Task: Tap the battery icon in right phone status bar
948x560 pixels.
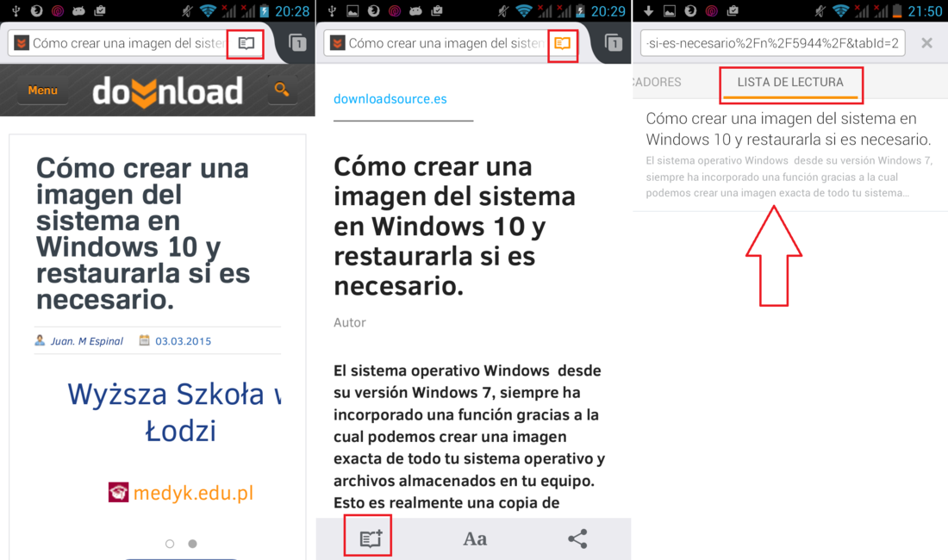Action: tap(897, 11)
